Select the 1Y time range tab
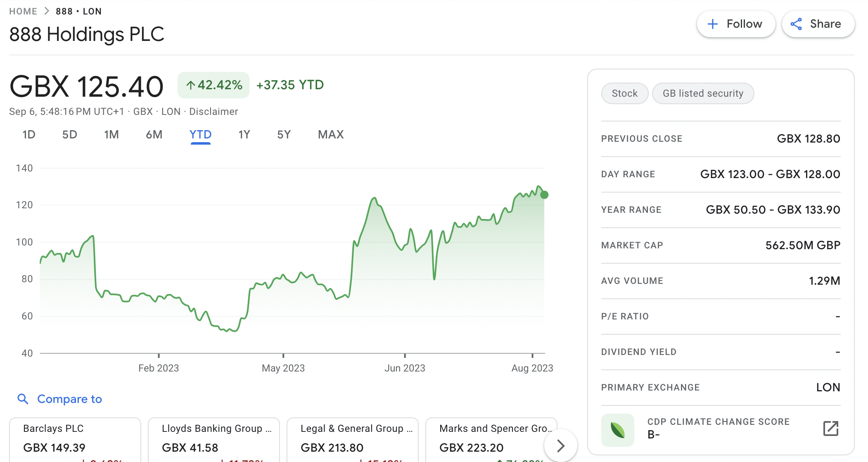The height and width of the screenshot is (462, 868). click(244, 135)
